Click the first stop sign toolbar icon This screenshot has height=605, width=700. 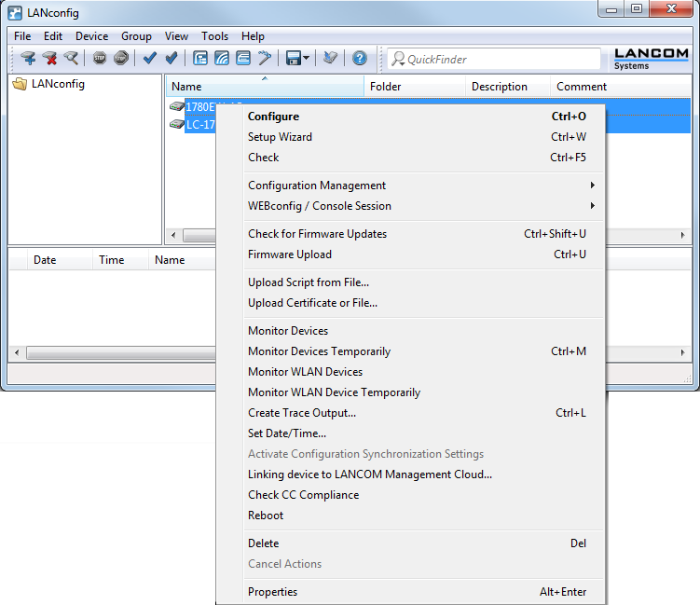(x=100, y=59)
